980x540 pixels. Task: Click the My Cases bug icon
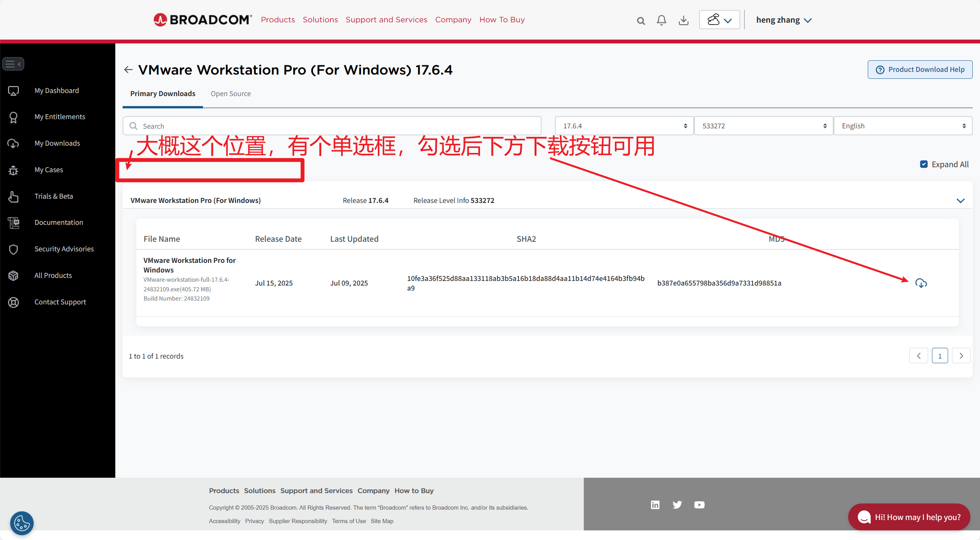click(x=13, y=170)
